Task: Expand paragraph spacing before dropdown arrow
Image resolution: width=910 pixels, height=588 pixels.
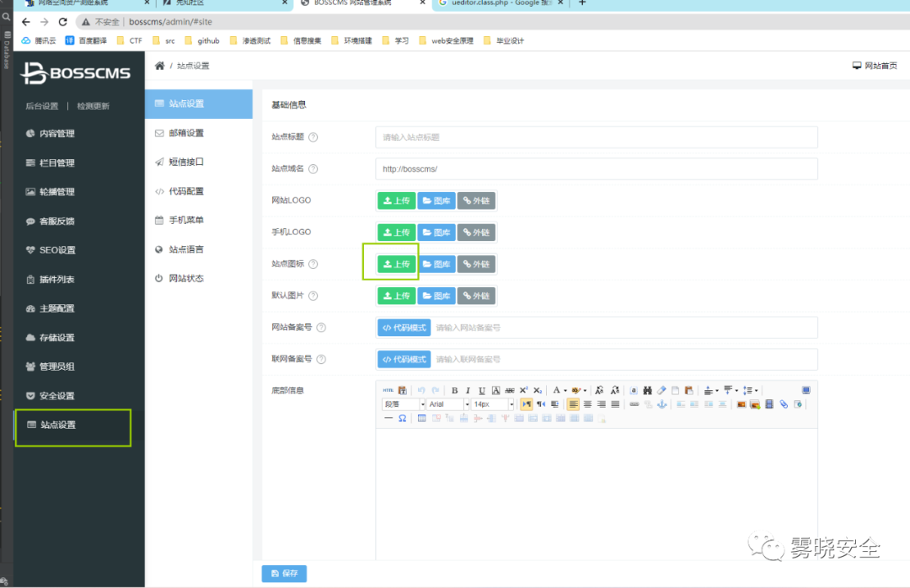Action: pyautogui.click(x=717, y=391)
